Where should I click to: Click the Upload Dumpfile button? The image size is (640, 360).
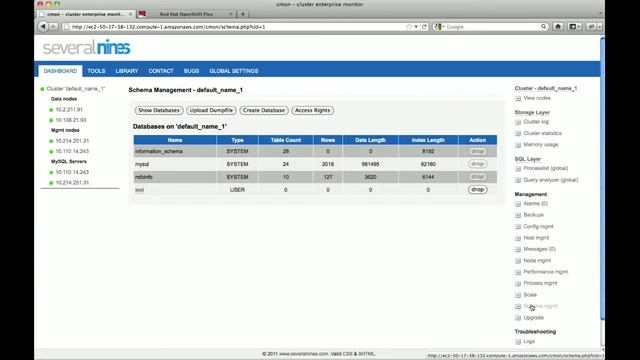(x=211, y=111)
